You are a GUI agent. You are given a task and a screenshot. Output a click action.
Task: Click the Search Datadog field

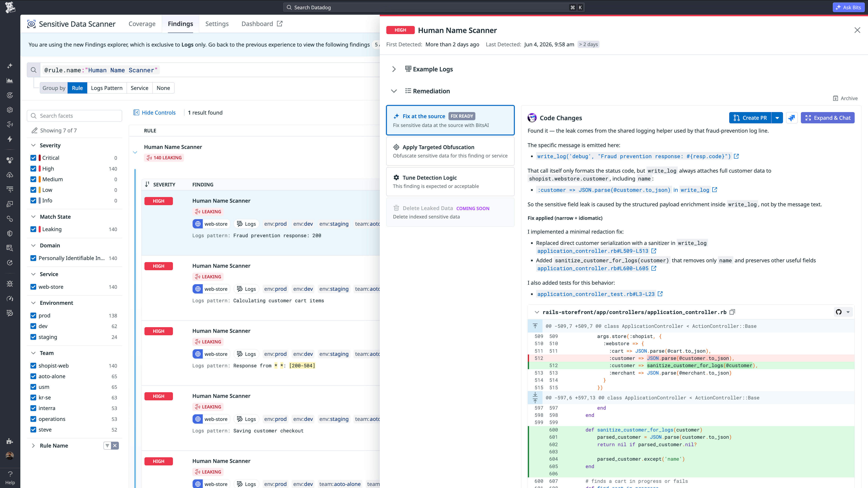click(x=434, y=7)
